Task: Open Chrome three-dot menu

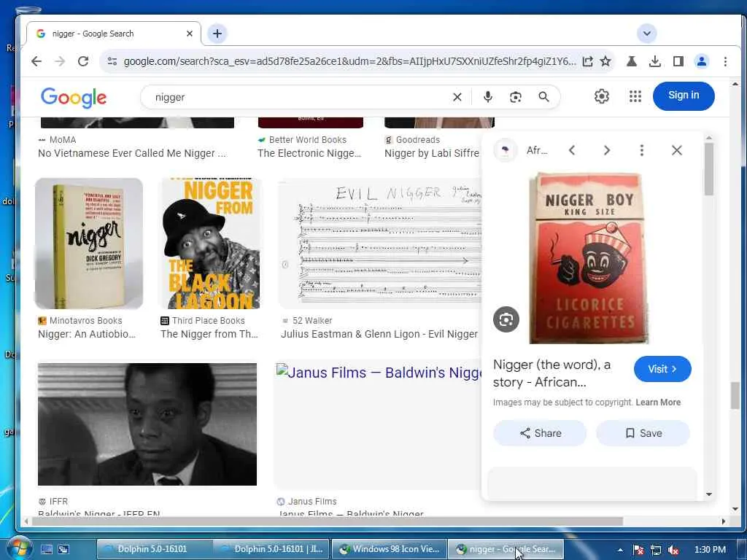Action: click(725, 61)
